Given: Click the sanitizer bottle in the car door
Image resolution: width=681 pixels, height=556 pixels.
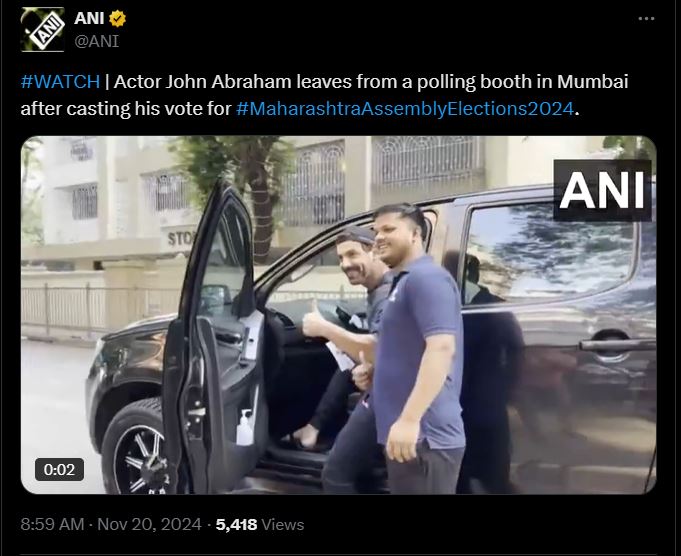Looking at the screenshot, I should click(x=245, y=428).
